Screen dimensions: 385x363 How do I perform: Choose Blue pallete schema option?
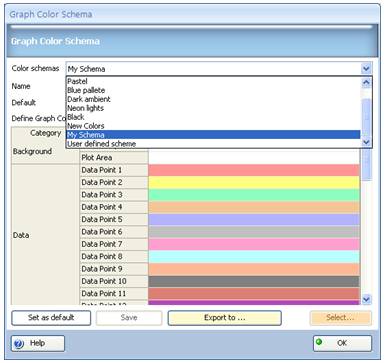(213, 90)
